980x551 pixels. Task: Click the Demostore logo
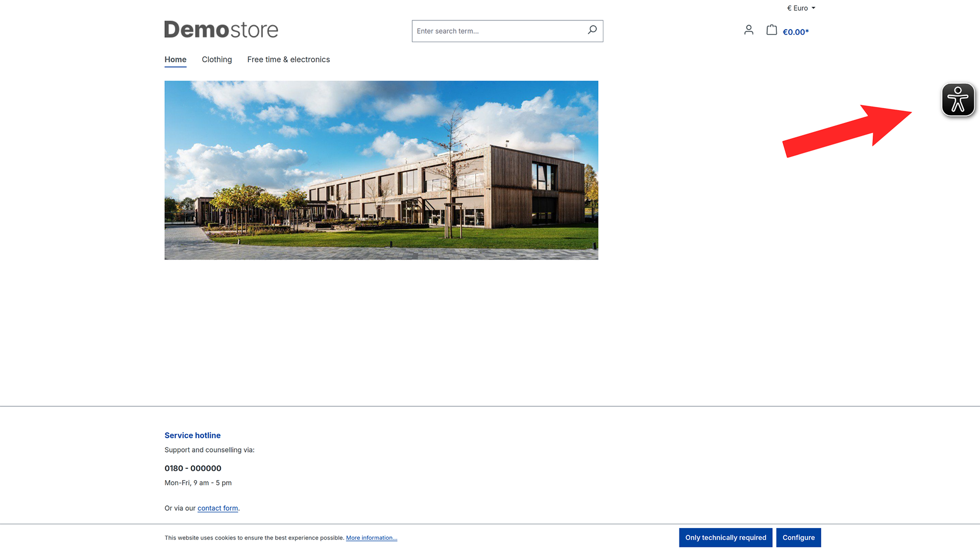click(221, 30)
